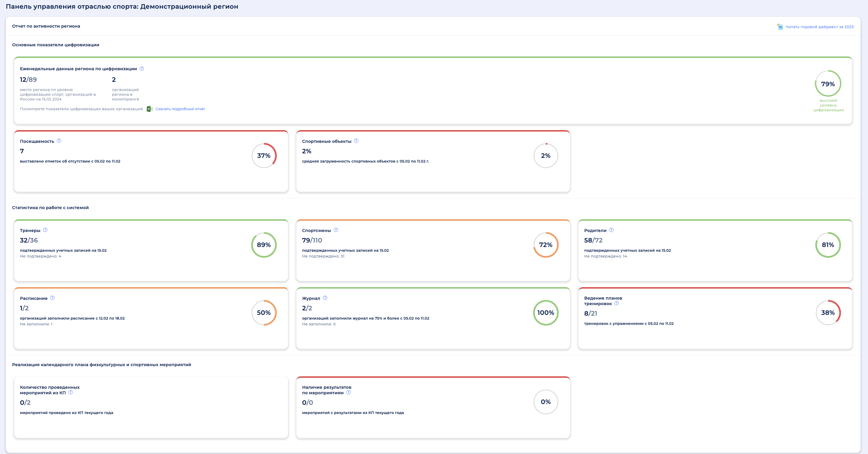The width and height of the screenshot is (868, 454).
Task: Click the 72% athletes progress ring
Action: pyautogui.click(x=546, y=245)
